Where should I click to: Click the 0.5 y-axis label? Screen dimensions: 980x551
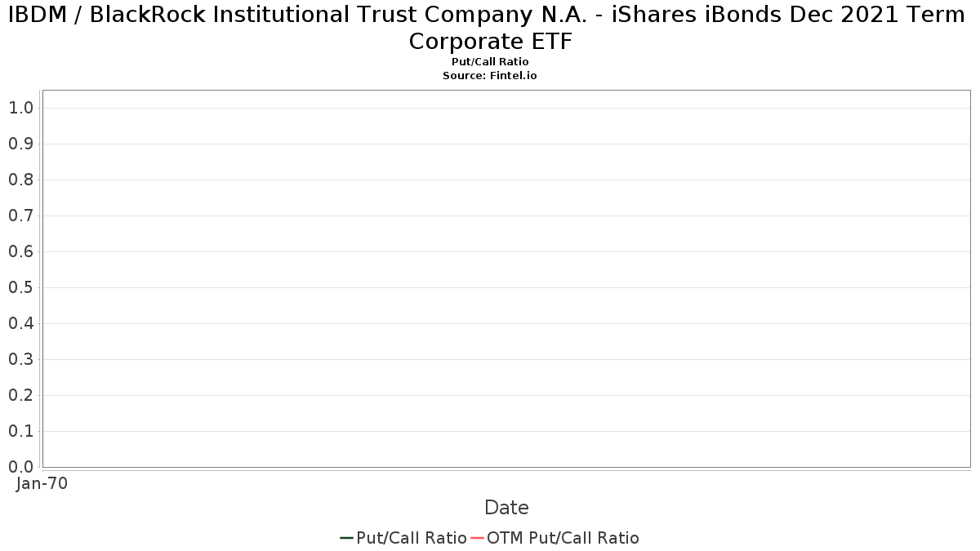coord(20,287)
